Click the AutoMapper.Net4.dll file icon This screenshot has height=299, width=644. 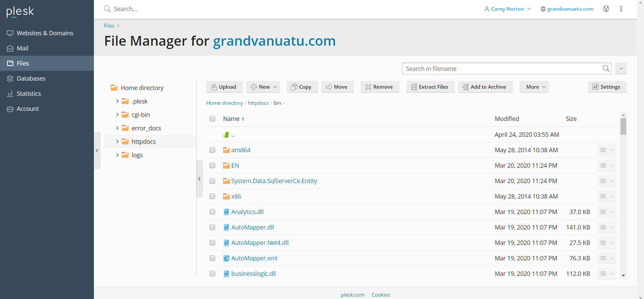click(x=226, y=243)
